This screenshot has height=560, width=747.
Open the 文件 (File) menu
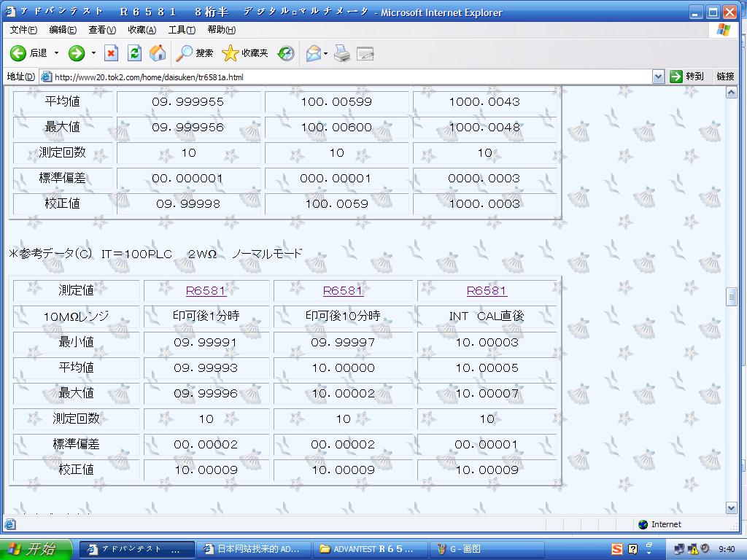[x=23, y=30]
